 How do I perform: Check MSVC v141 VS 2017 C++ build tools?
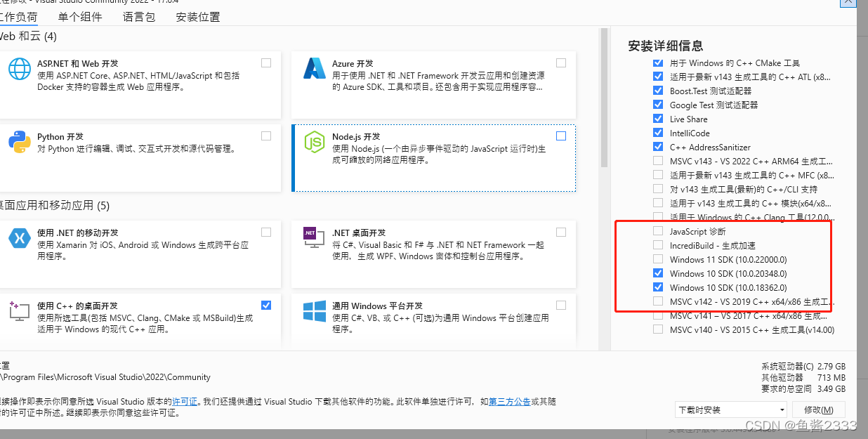point(658,315)
